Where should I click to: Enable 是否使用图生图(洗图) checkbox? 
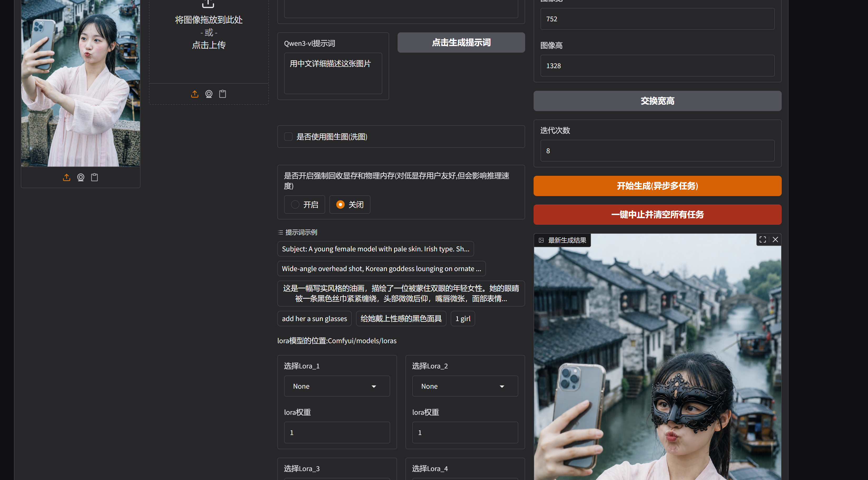click(288, 137)
